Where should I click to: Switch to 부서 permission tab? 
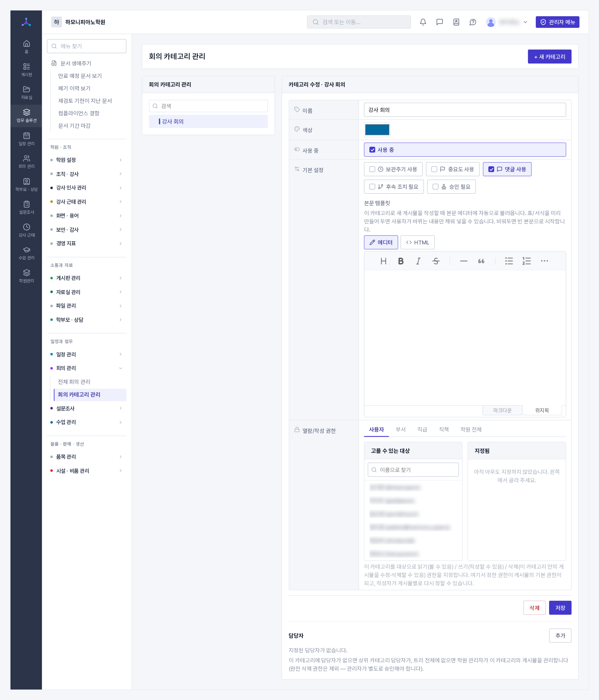point(400,429)
